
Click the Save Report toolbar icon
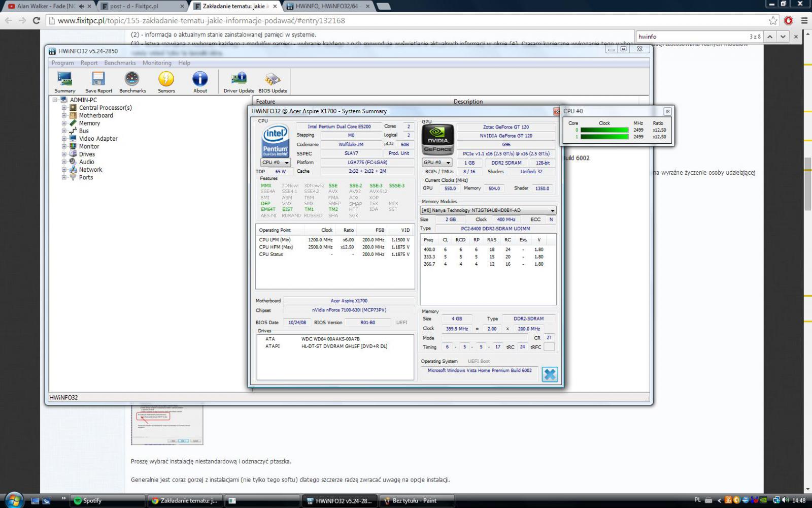[98, 82]
